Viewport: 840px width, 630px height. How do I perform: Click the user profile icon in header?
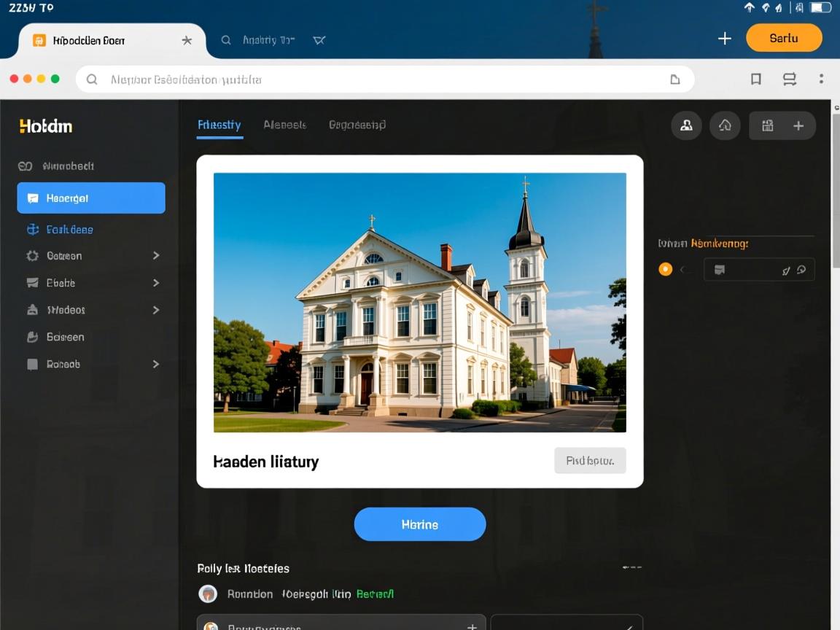pyautogui.click(x=686, y=125)
